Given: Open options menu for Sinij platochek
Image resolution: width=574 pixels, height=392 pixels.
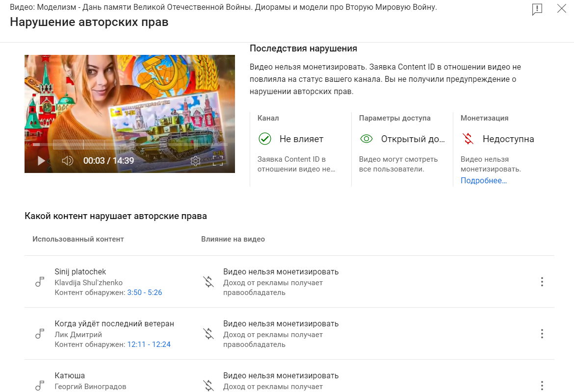Looking at the screenshot, I should pyautogui.click(x=542, y=282).
